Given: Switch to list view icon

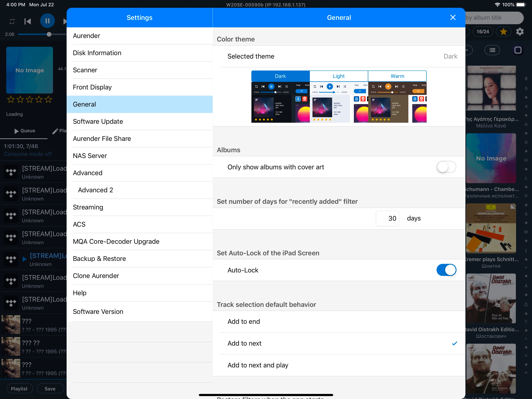Looking at the screenshot, I should point(492,50).
